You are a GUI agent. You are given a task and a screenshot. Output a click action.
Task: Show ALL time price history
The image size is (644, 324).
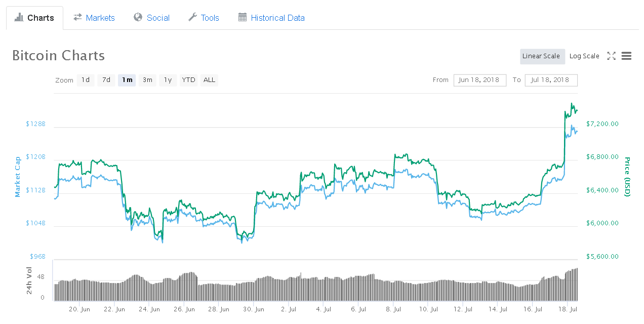pos(209,80)
